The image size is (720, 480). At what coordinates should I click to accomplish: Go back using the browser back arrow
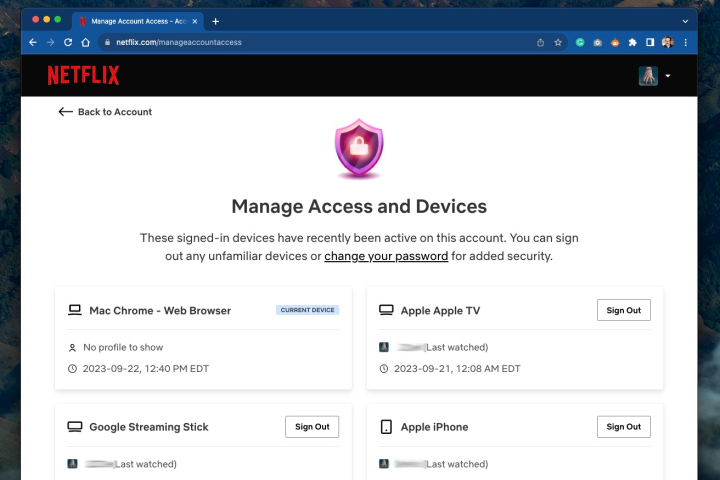pyautogui.click(x=33, y=42)
